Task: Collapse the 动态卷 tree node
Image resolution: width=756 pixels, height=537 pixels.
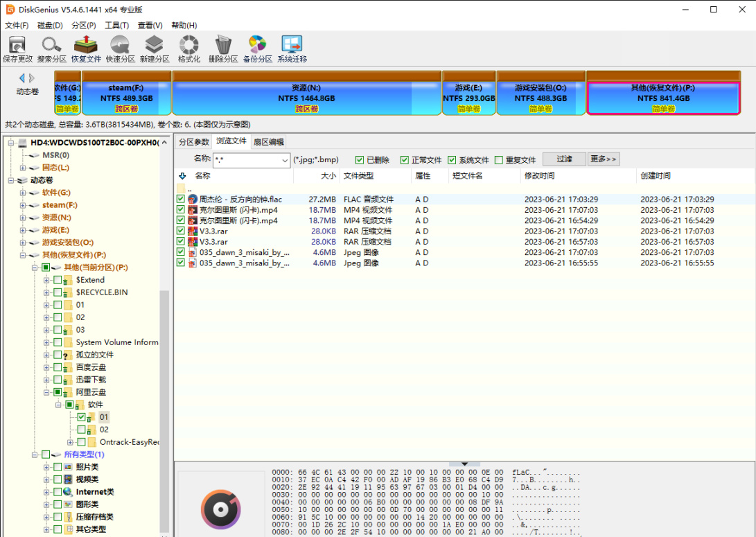Action: (x=10, y=180)
